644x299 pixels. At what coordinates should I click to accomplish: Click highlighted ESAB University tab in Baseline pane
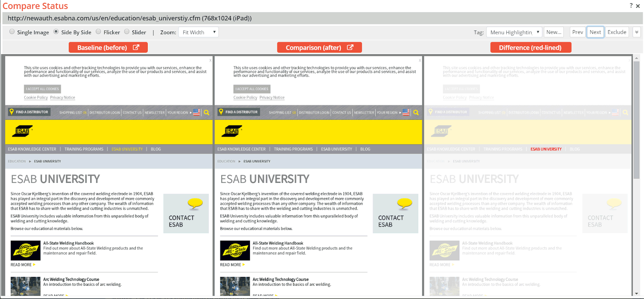127,149
